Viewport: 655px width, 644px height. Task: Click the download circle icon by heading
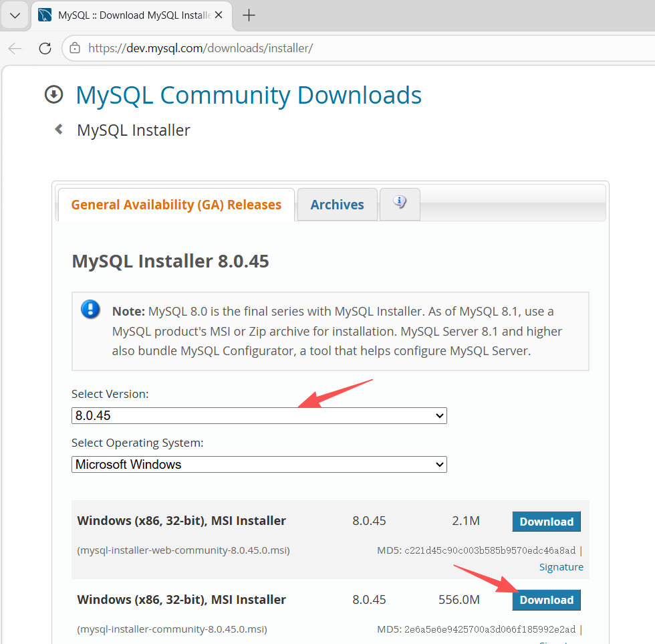pyautogui.click(x=54, y=94)
